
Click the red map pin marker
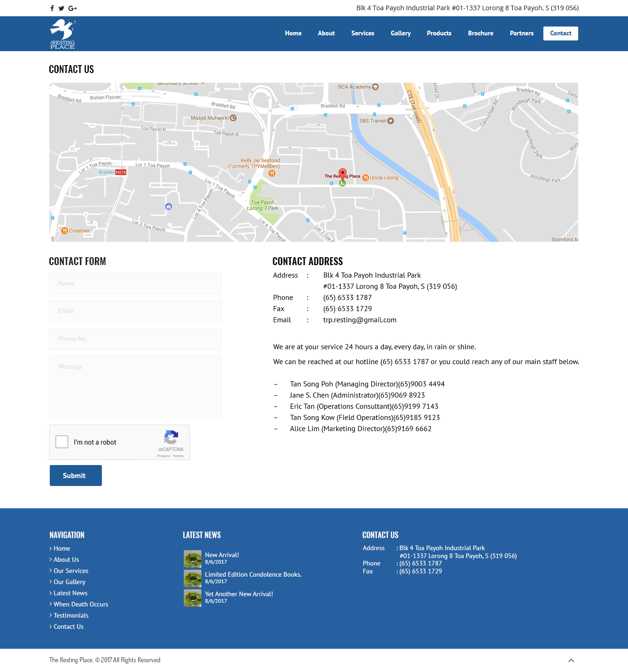[x=342, y=174]
